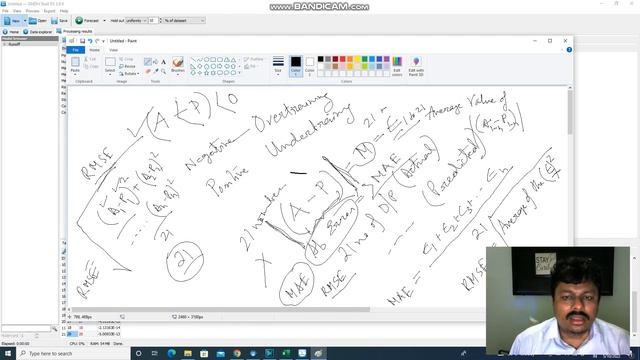Pick the black swatch in Paint palette row
This screenshot has height=360, width=640.
pos(320,59)
